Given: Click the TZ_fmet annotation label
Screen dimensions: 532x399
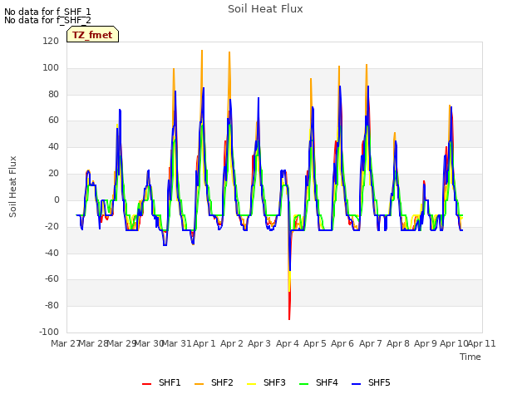Looking at the screenshot, I should tap(92, 35).
